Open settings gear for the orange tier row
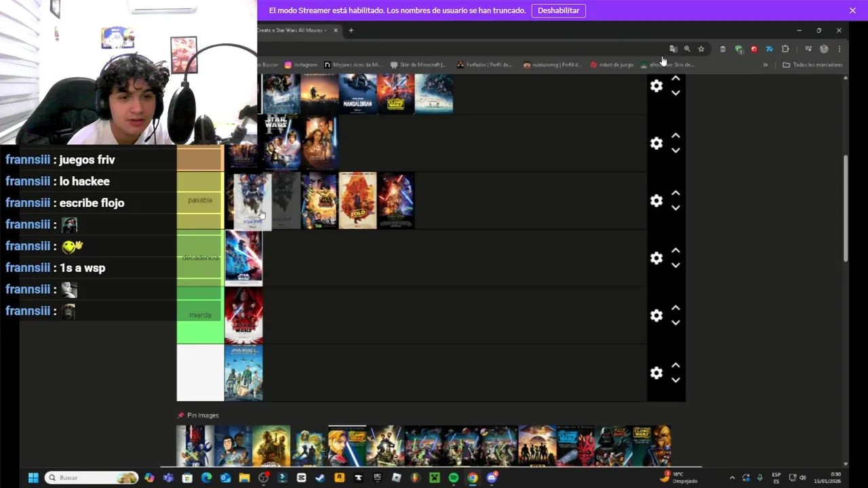The image size is (868, 488). [656, 143]
